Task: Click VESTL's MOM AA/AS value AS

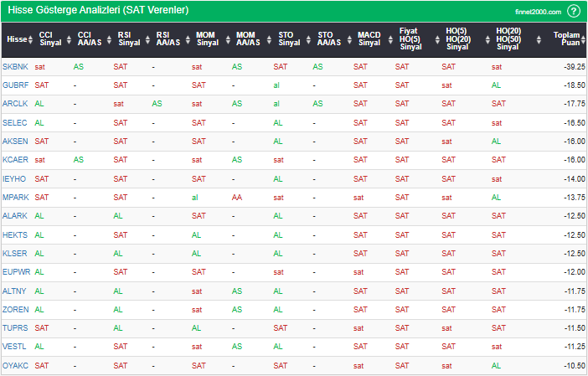Action: (237, 347)
